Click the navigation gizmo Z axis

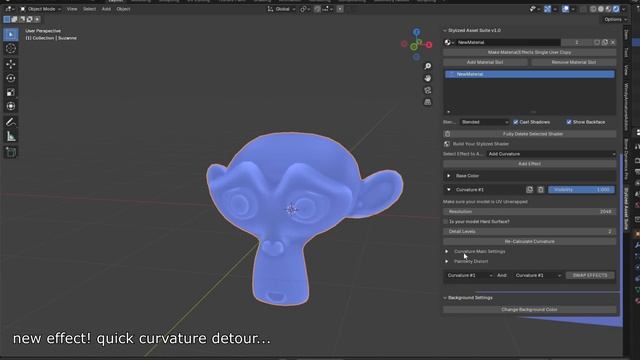point(416,32)
